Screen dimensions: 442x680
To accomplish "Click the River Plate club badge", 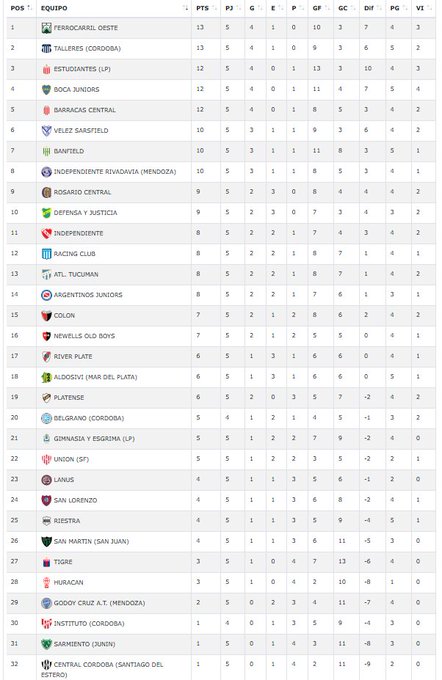I will point(46,356).
